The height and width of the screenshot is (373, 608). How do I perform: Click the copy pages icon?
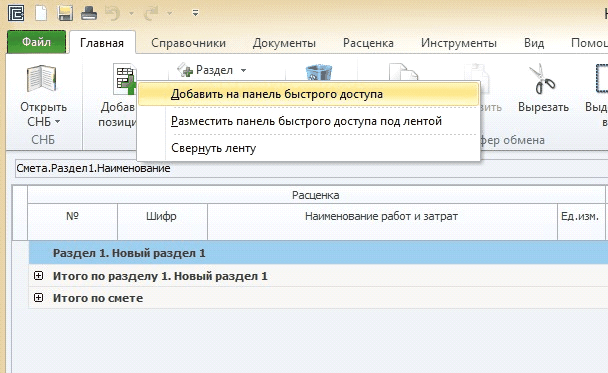[x=403, y=73]
